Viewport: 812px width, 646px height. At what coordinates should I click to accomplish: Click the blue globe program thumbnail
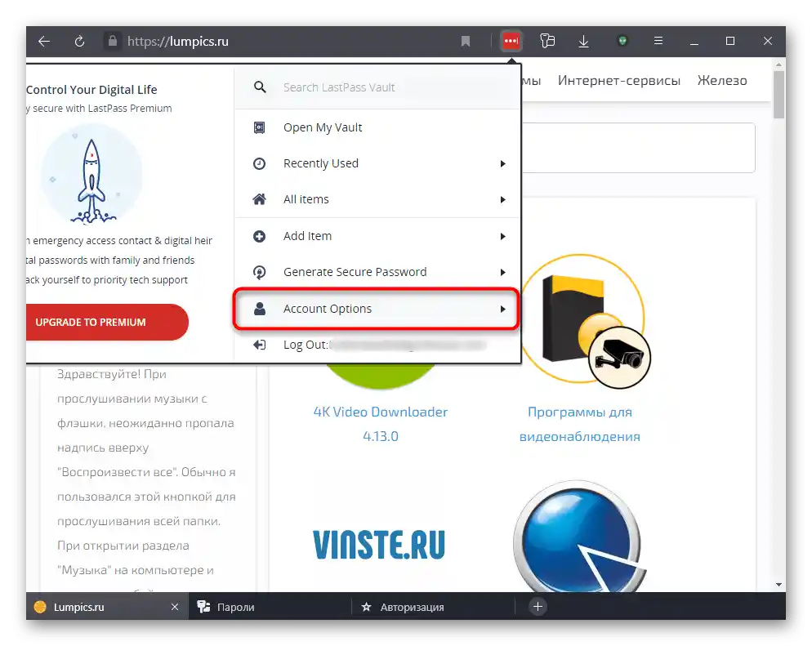[579, 537]
